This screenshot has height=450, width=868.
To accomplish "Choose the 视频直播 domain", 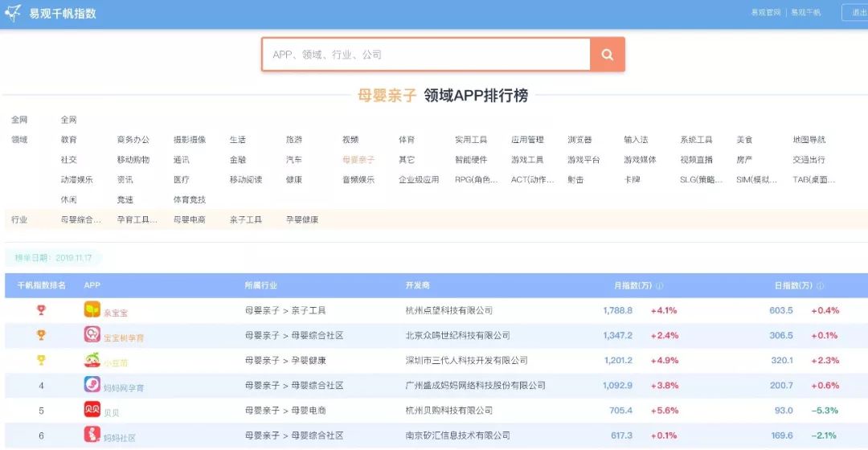I will [696, 159].
